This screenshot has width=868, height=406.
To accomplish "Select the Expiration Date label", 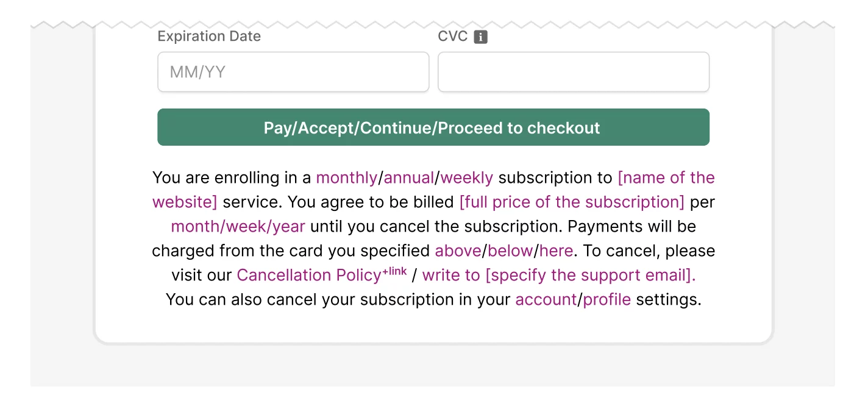I will pyautogui.click(x=209, y=36).
